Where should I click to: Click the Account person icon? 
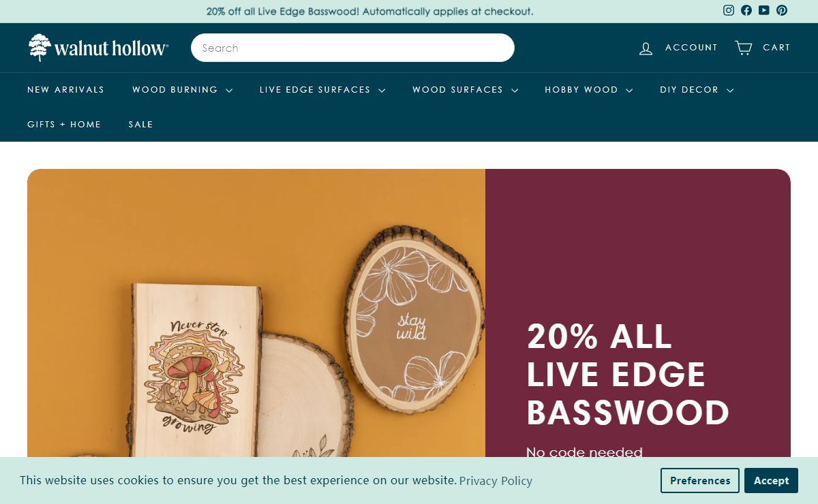tap(646, 48)
